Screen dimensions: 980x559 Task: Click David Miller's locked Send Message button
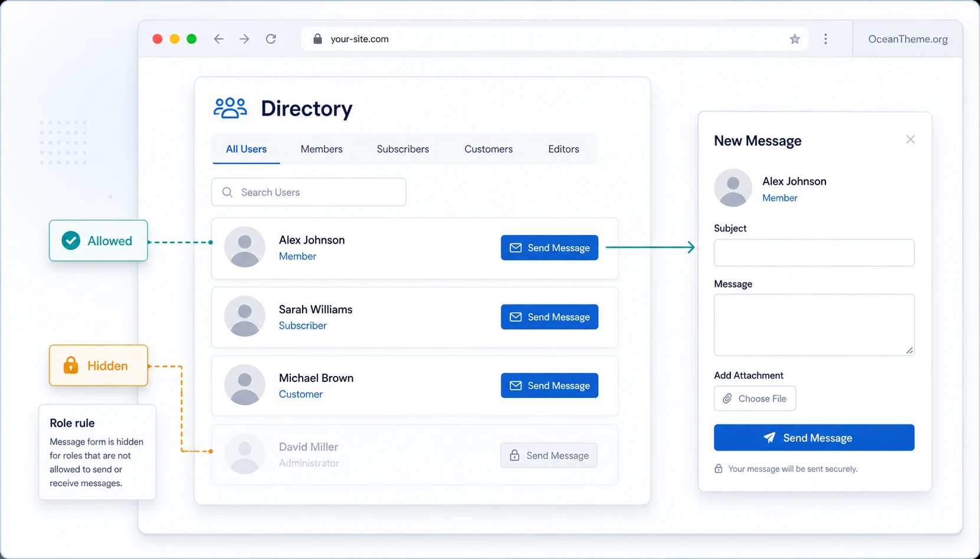point(549,455)
